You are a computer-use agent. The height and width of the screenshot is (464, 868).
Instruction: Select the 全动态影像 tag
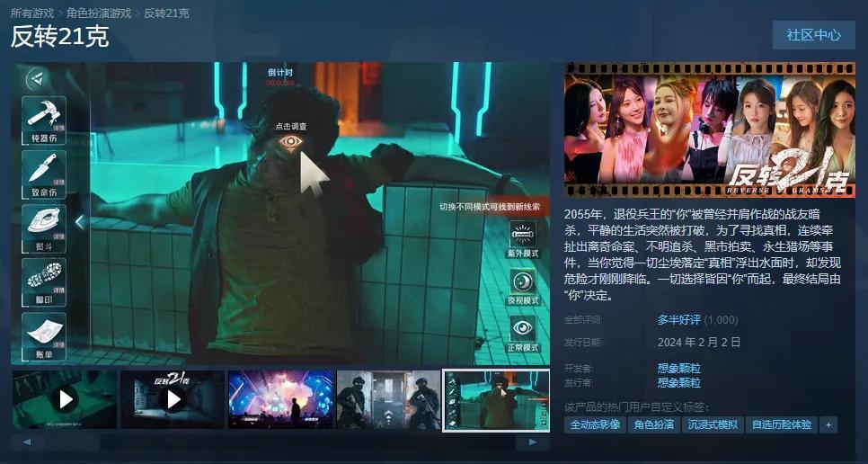(595, 424)
